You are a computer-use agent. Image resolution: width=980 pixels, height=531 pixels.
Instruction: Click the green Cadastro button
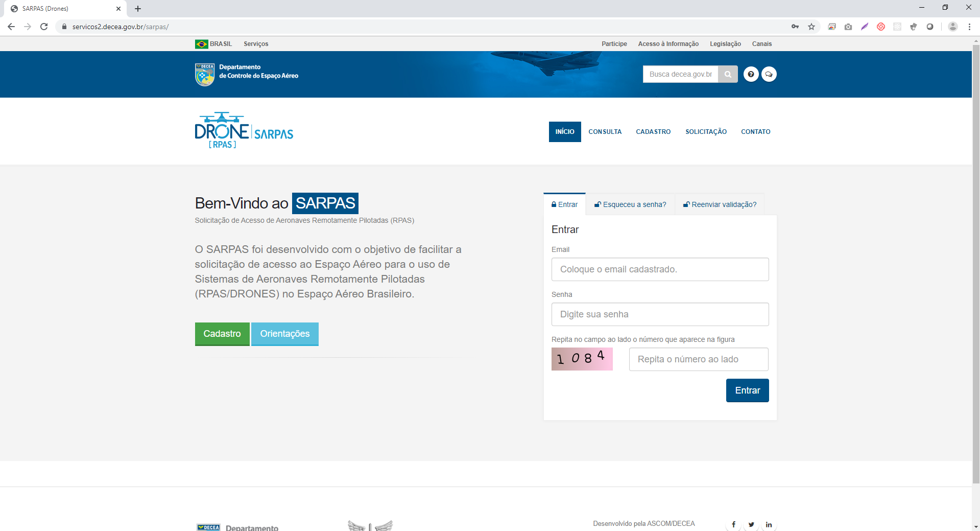coord(222,334)
